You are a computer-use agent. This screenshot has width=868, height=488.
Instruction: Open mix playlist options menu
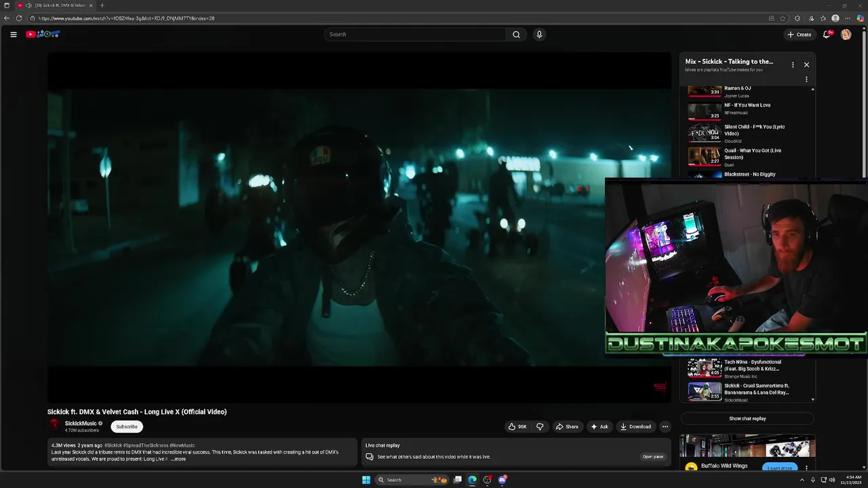click(x=793, y=64)
